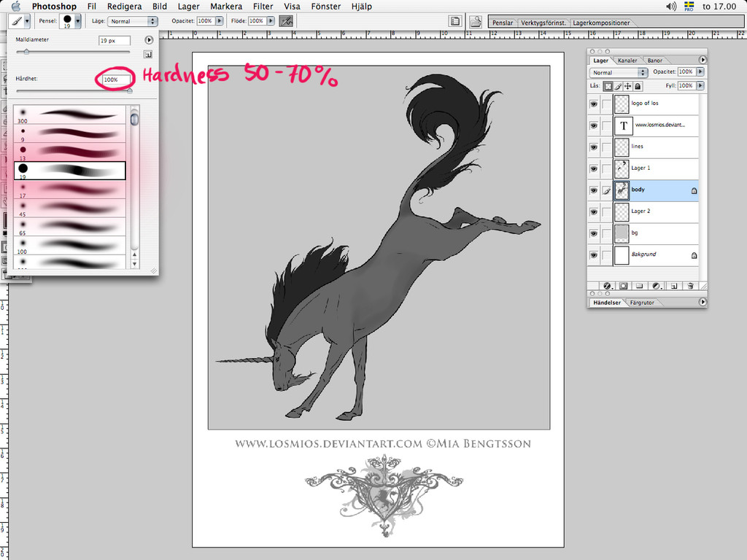This screenshot has height=560, width=747.
Task: Open the Swedish flag input menu
Action: coord(689,6)
